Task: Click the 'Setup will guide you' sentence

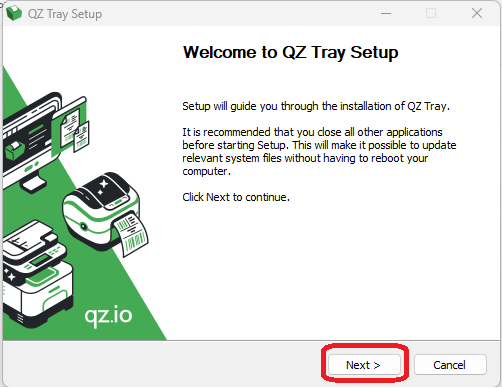Action: [316, 106]
